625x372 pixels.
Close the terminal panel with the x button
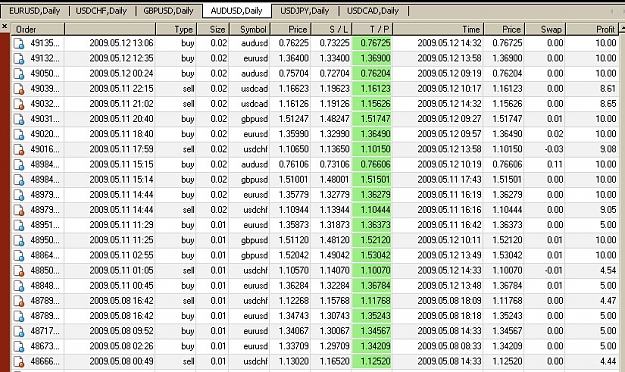pyautogui.click(x=4, y=27)
